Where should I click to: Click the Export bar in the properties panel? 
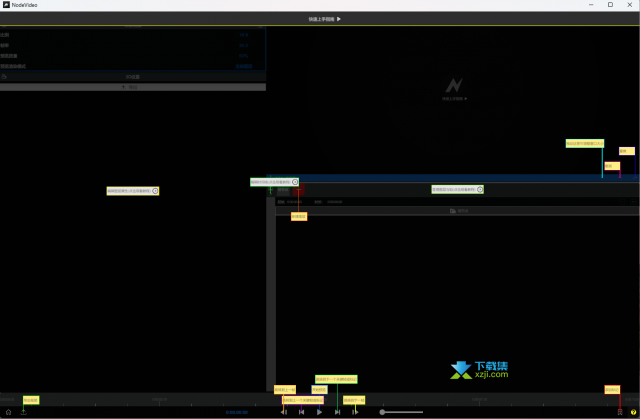(x=133, y=87)
